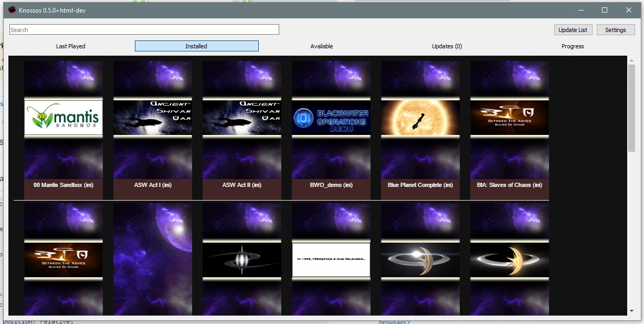Screen dimensions: 644x324
Task: Click the scrollbar up arrow
Action: pyautogui.click(x=631, y=60)
